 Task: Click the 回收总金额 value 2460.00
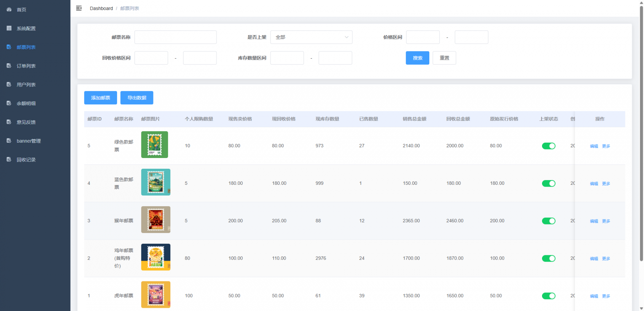455,221
